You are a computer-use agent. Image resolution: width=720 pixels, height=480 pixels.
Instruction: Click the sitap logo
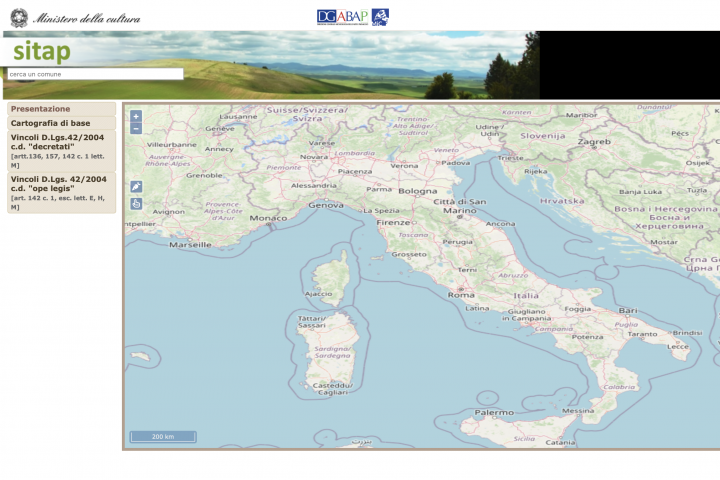pos(41,51)
